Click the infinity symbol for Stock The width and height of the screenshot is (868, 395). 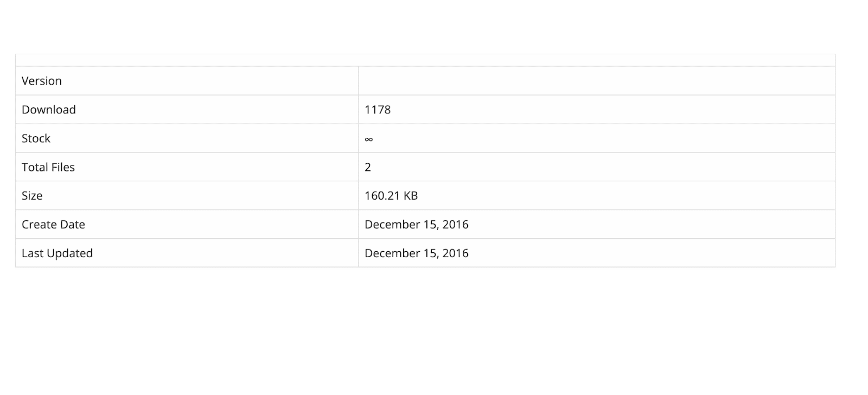coord(369,139)
